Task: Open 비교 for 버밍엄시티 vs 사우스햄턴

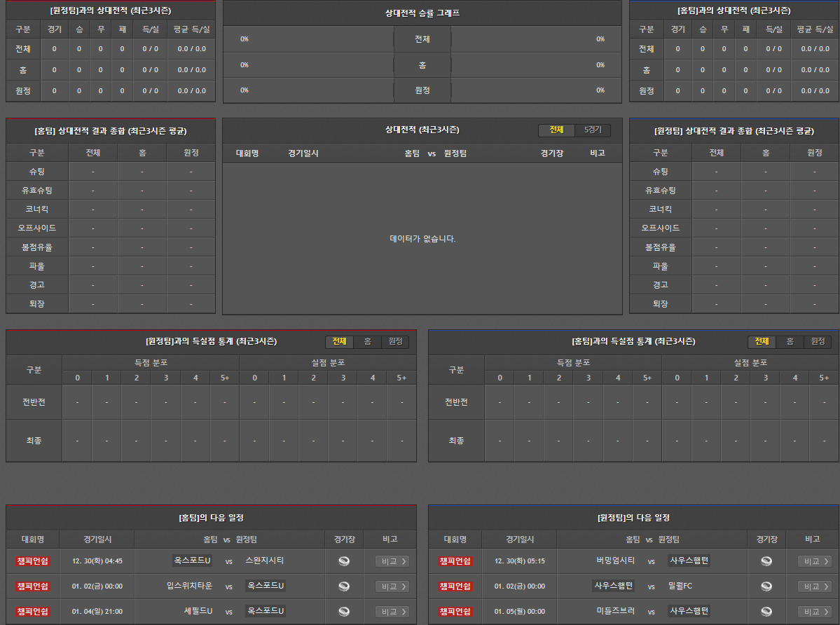Action: (x=814, y=561)
